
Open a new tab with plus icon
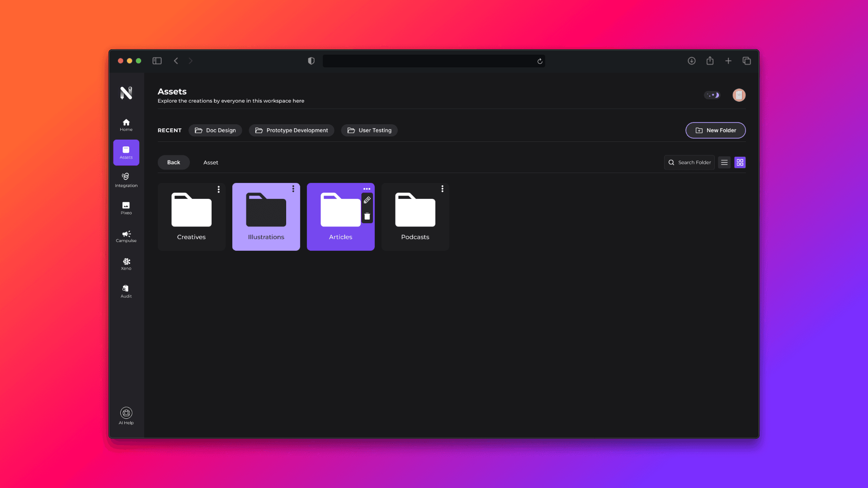tap(728, 61)
